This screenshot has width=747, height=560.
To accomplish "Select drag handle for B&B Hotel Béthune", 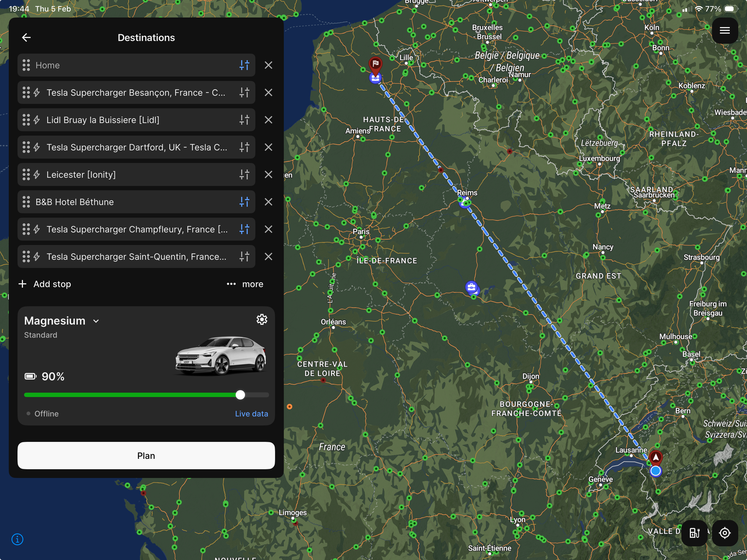I will click(26, 202).
